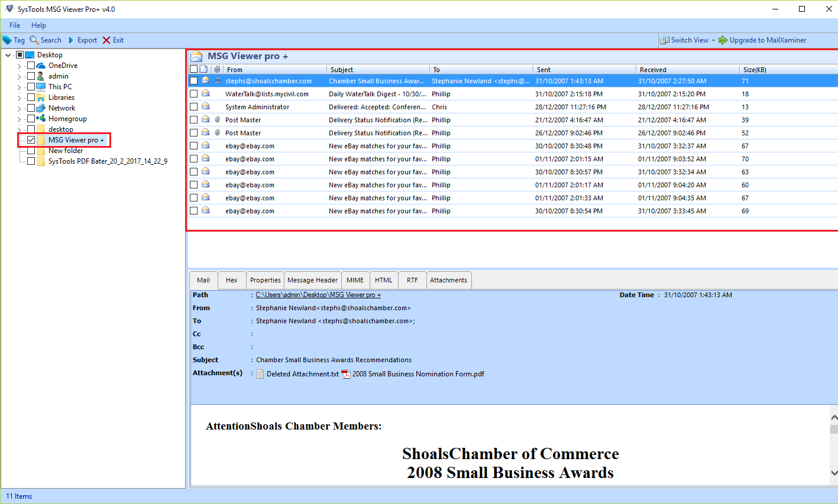Viewport: 838px width, 504px height.
Task: Click the message preview scrollbar up arrow
Action: (x=834, y=417)
